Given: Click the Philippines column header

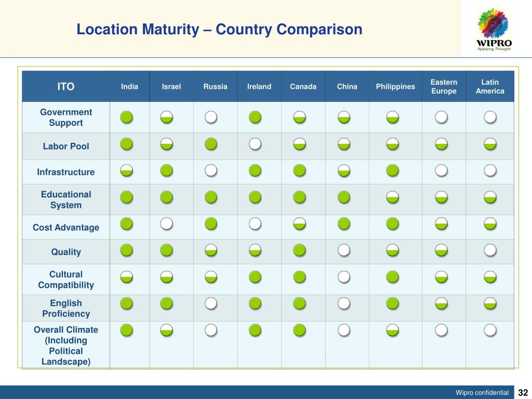Looking at the screenshot, I should 395,87.
